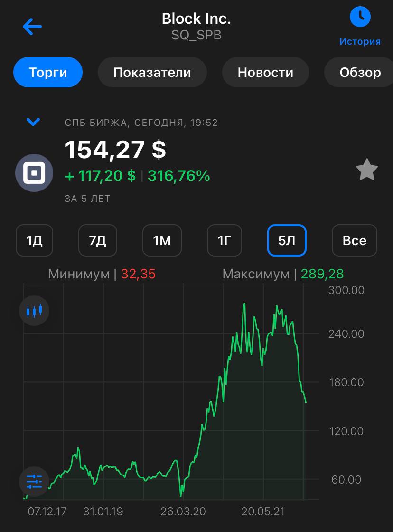Screen dimensions: 393x532
Task: Tap the 26.03.20 date on the axis
Action: tap(183, 512)
